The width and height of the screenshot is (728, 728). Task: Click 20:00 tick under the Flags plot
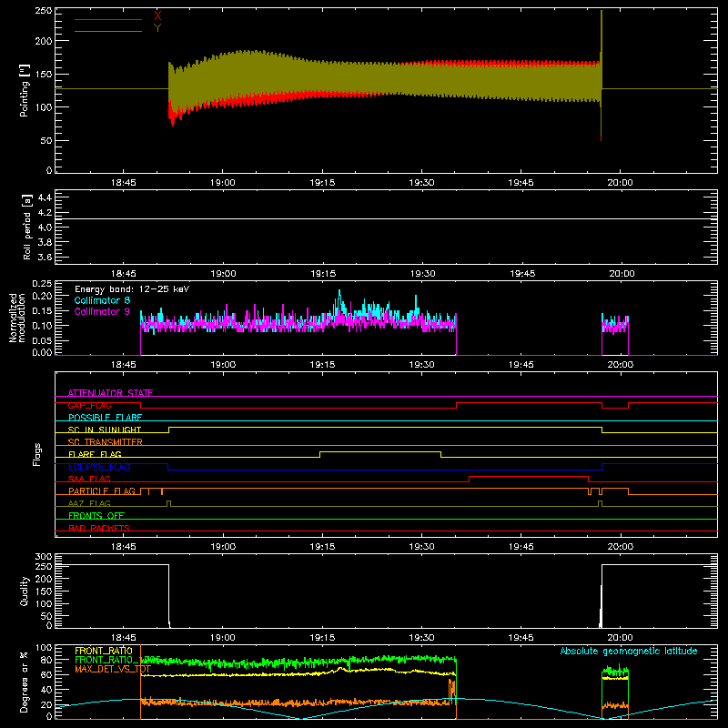(x=621, y=547)
